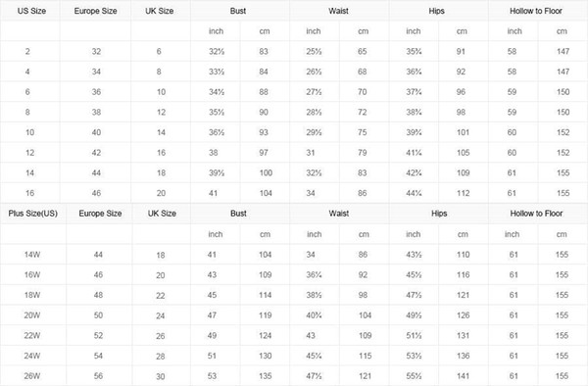
Task: Select US size 2 cell
Action: coord(27,51)
